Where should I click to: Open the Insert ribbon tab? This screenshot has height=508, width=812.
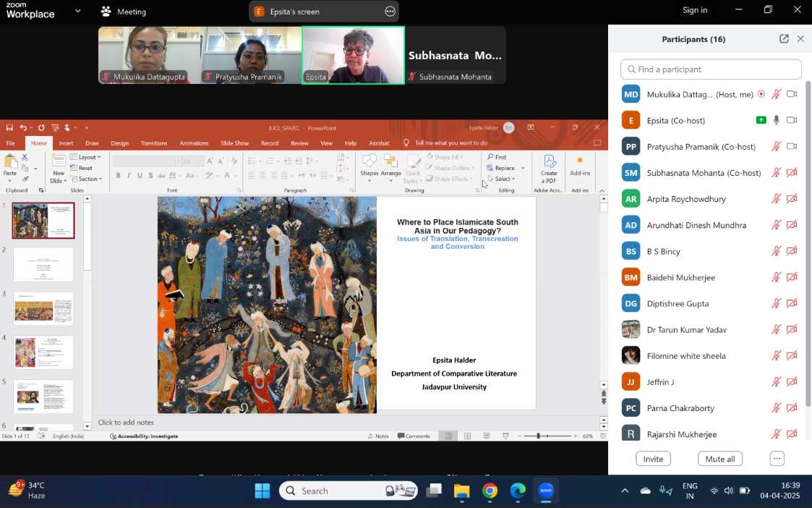tap(66, 143)
